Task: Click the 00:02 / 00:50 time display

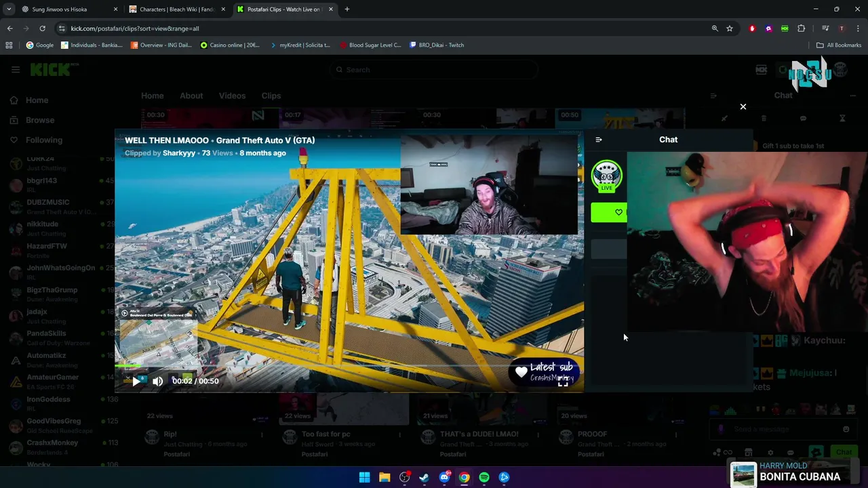Action: 195,381
